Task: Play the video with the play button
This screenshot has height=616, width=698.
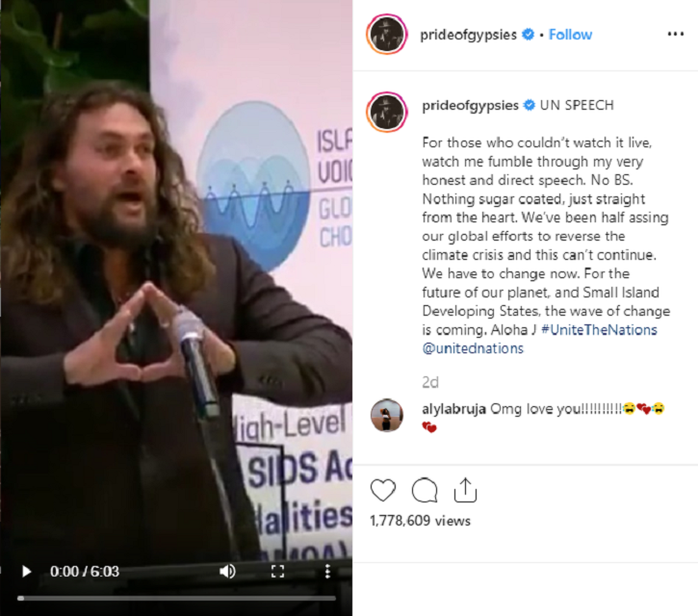Action: pyautogui.click(x=27, y=571)
